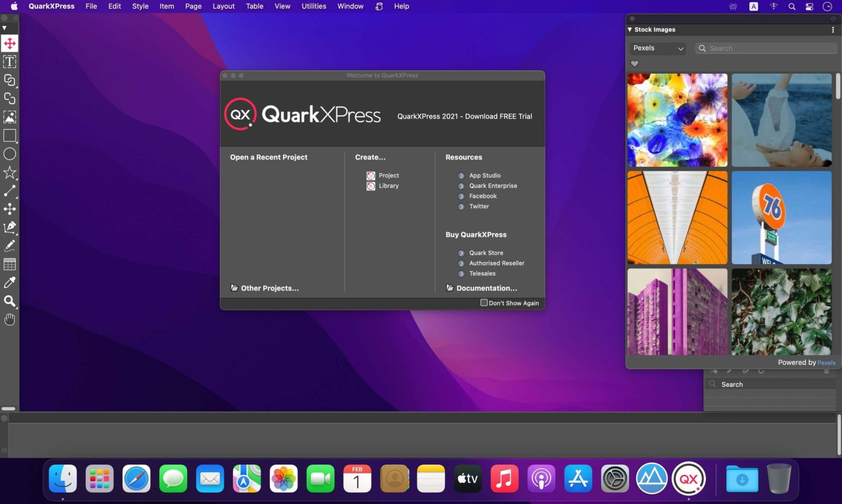Open the Layout menu
The width and height of the screenshot is (842, 504).
point(223,6)
